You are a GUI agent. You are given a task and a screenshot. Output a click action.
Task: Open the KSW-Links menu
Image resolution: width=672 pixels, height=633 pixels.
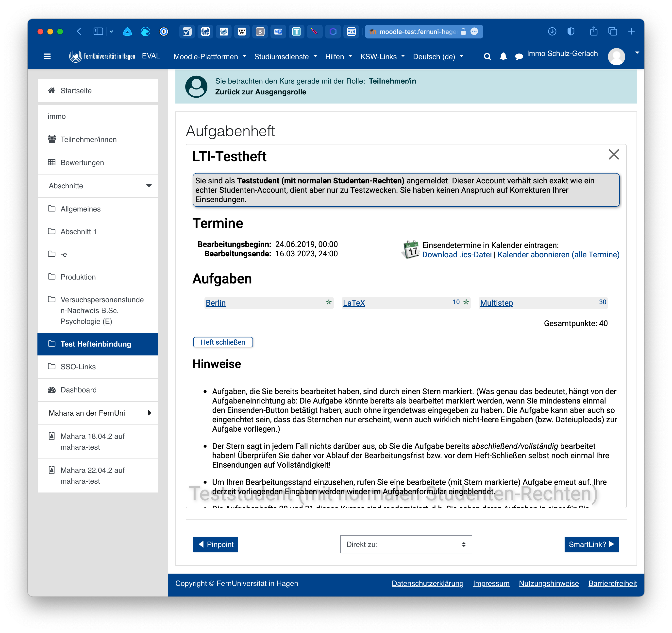click(382, 56)
